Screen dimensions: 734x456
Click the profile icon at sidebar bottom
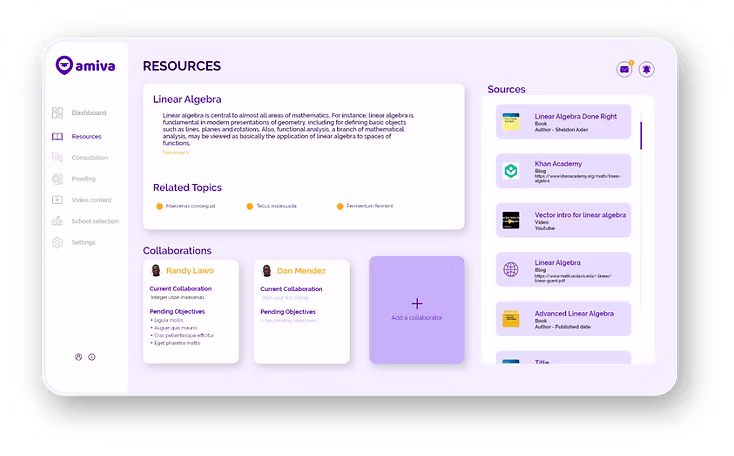tap(78, 357)
